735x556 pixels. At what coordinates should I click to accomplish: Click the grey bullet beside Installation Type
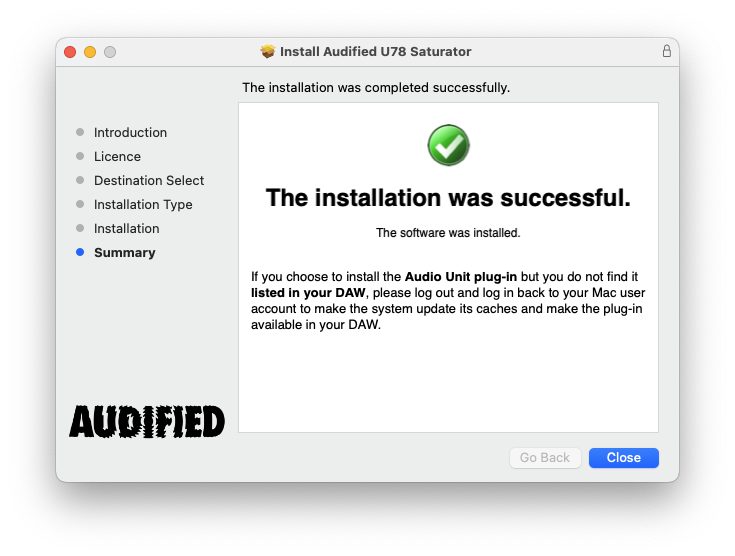point(80,205)
